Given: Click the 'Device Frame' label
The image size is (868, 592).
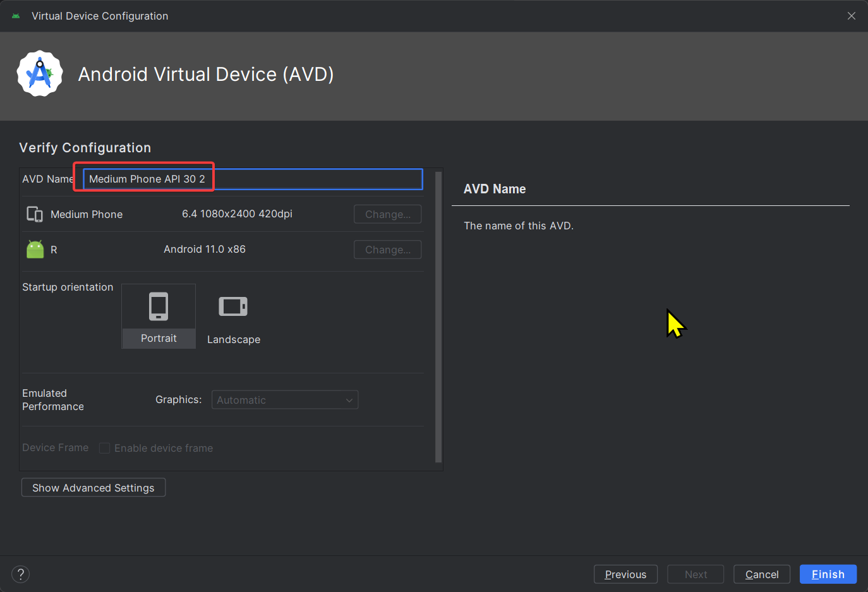Looking at the screenshot, I should (56, 447).
